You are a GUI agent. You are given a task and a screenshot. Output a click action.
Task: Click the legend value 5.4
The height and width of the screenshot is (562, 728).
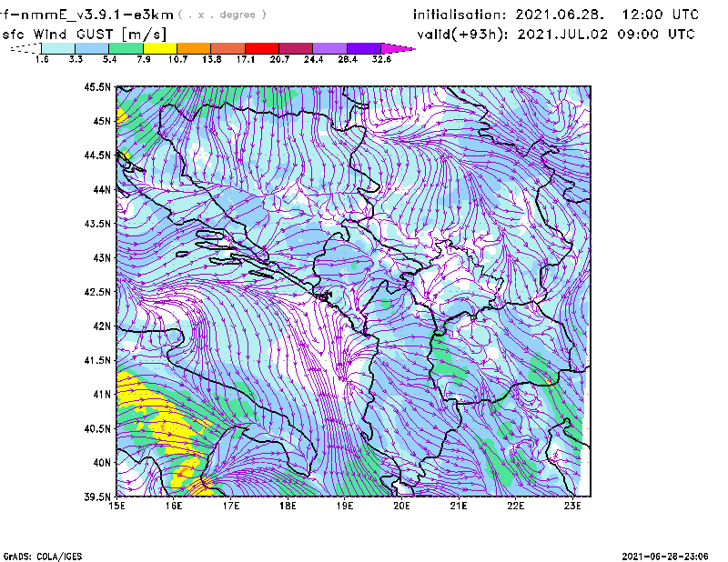click(109, 59)
